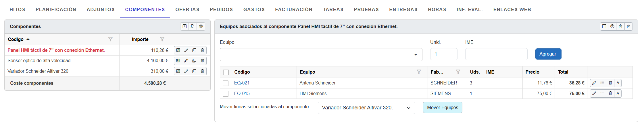Open the EQ-021 equipment link
Image resolution: width=644 pixels, height=130 pixels.
(242, 83)
